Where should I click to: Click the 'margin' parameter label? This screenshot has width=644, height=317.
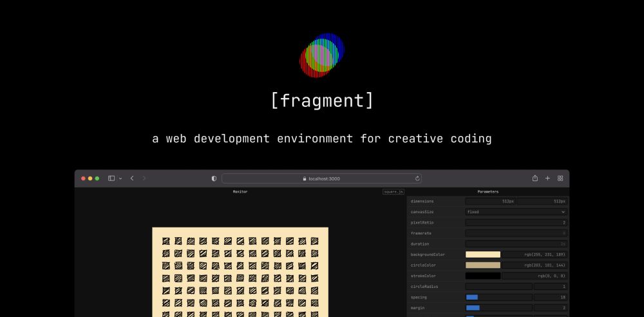[417, 309]
